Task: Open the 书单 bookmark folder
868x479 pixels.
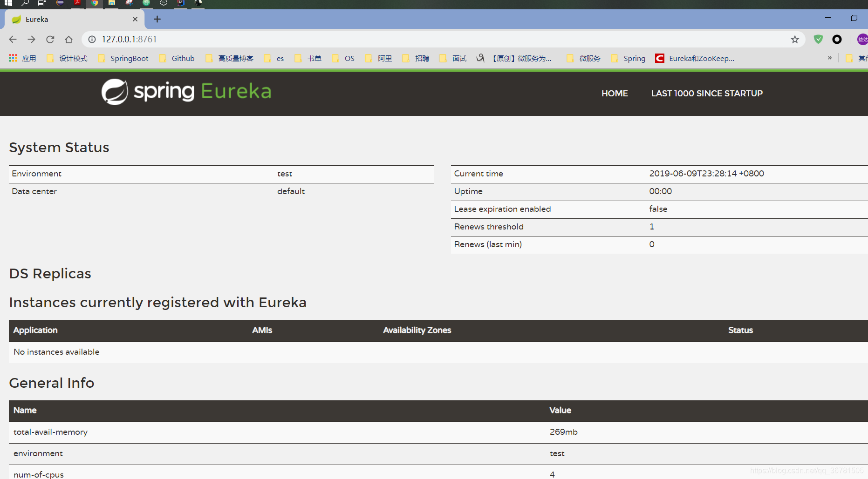Action: pos(308,58)
